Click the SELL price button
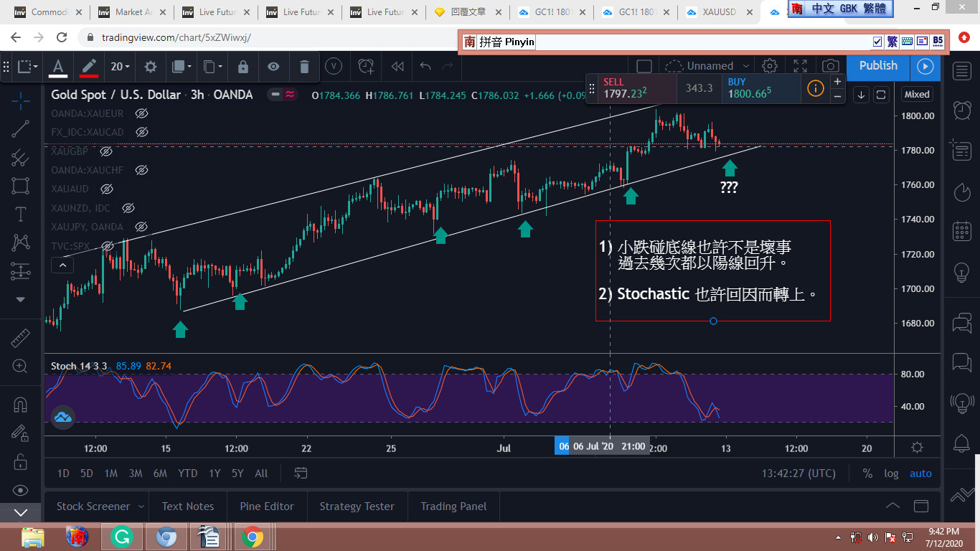Viewport: 980px width, 551px height. tap(631, 88)
